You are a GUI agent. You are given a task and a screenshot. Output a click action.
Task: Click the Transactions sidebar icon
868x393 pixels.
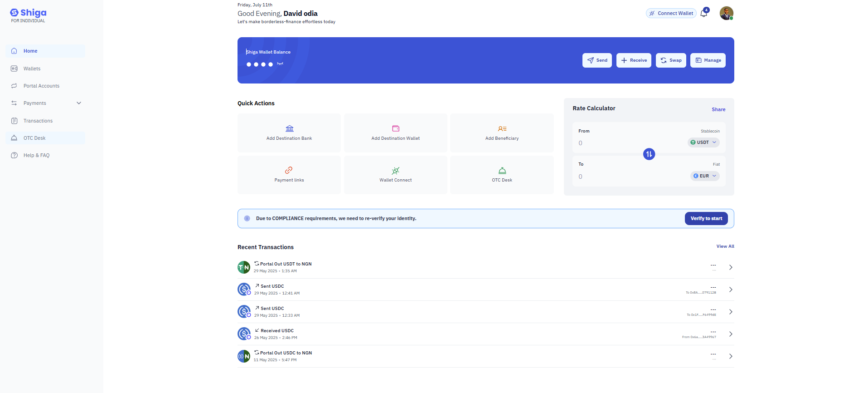point(14,121)
